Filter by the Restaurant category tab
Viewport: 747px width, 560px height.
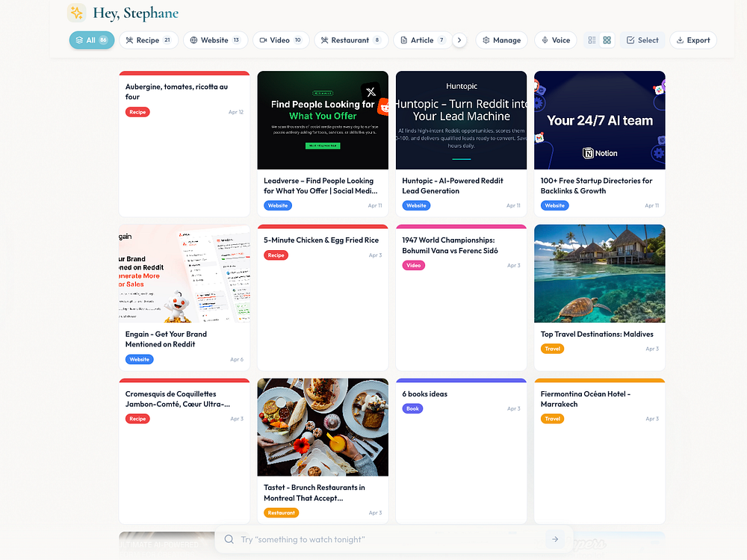(x=350, y=40)
